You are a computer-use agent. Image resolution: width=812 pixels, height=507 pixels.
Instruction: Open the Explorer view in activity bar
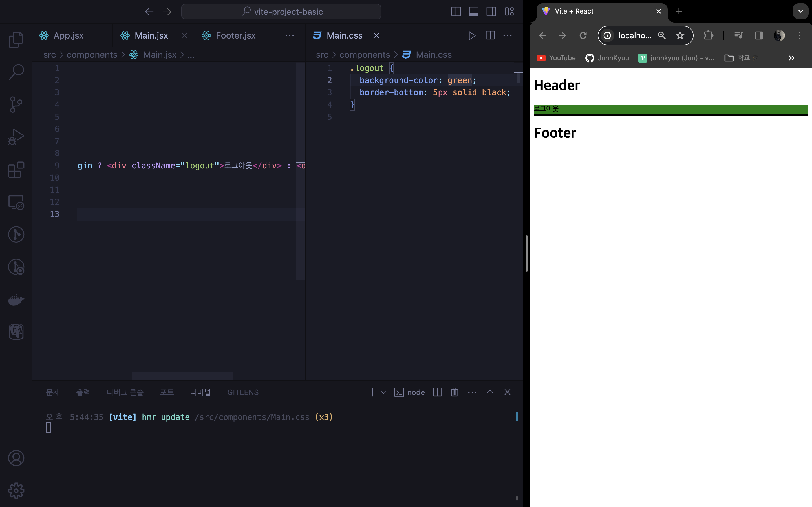16,39
